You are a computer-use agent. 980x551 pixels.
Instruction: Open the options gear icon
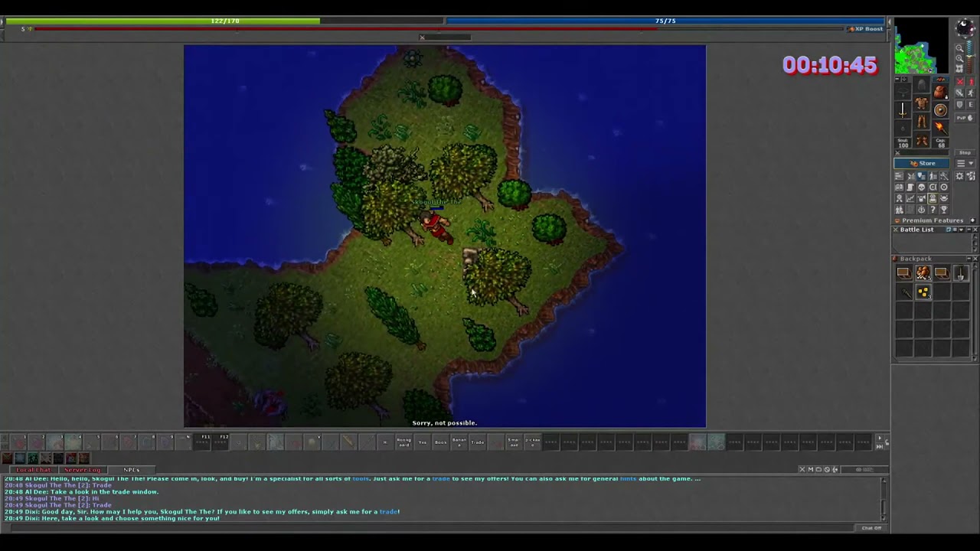[x=959, y=176]
